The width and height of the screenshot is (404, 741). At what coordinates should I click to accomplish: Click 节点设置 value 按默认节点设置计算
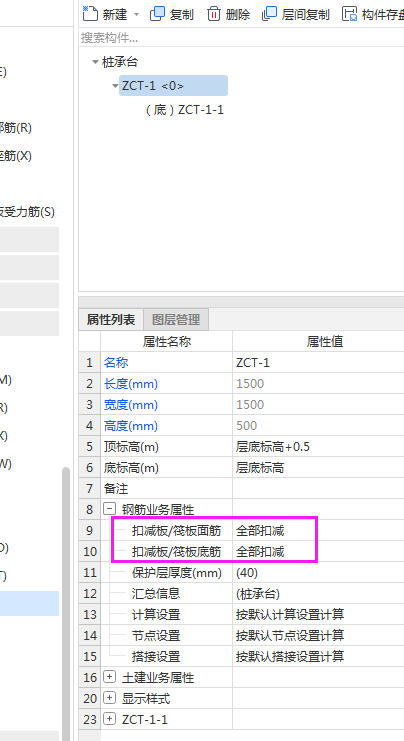pos(318,635)
